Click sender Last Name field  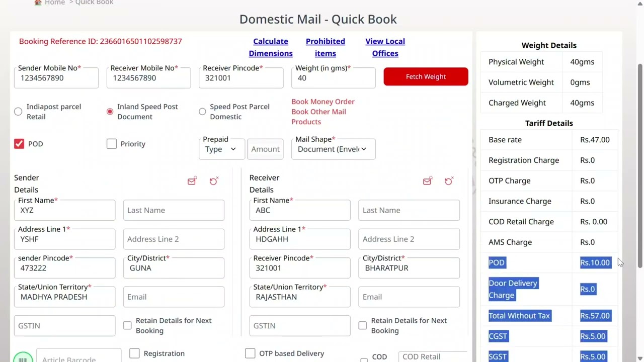point(174,210)
